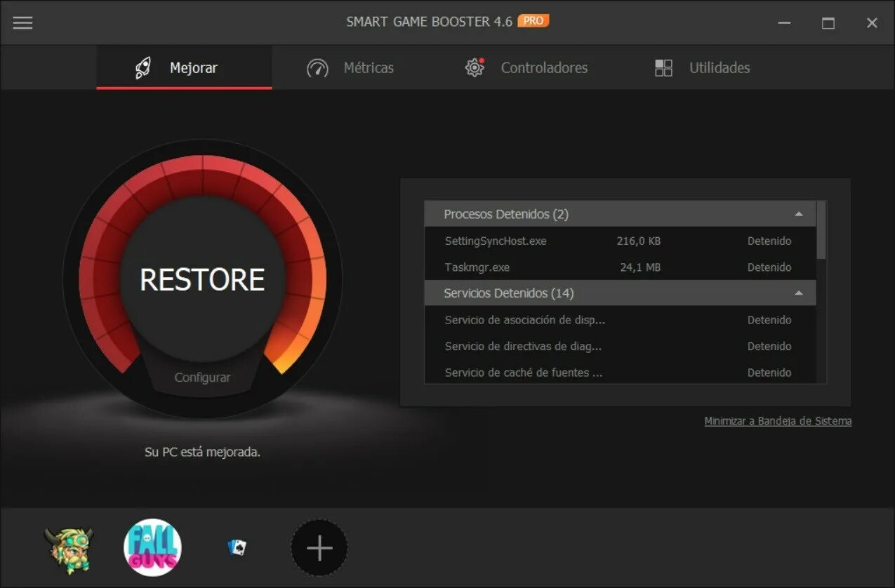Screen dimensions: 895x588
Task: Click the 216,0 KB memory value
Action: pos(639,241)
